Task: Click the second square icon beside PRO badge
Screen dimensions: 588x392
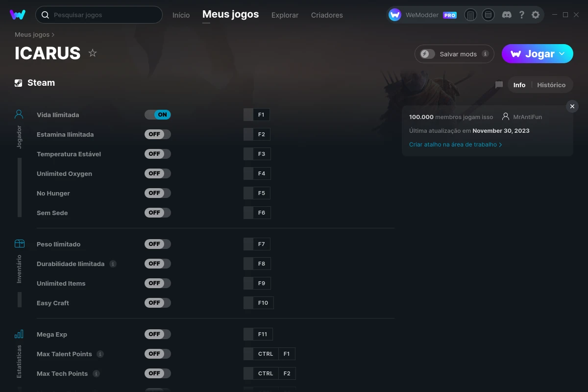Action: pyautogui.click(x=488, y=15)
